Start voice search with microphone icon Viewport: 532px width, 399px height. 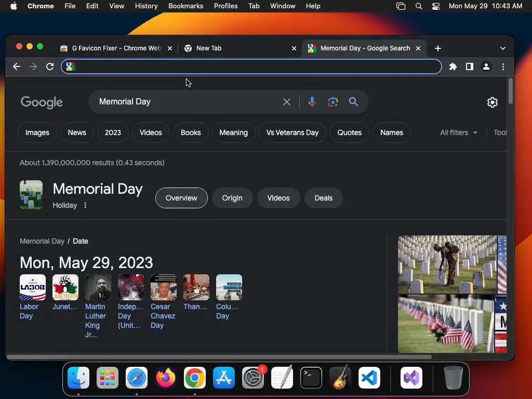312,102
